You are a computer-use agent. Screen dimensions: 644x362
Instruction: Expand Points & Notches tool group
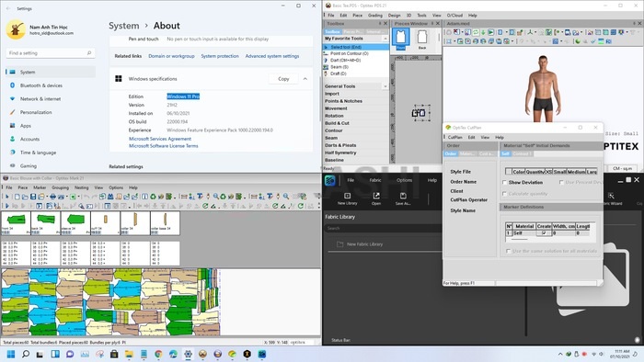[343, 101]
